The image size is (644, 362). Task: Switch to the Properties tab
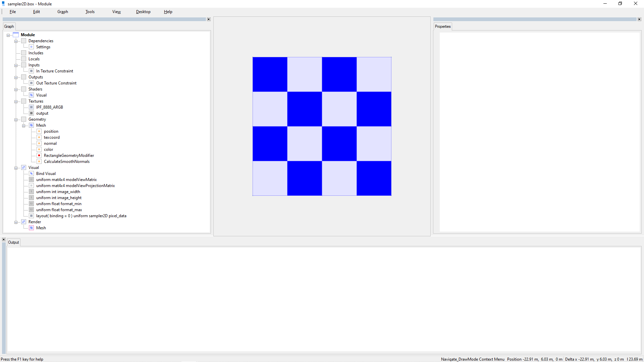pyautogui.click(x=443, y=26)
